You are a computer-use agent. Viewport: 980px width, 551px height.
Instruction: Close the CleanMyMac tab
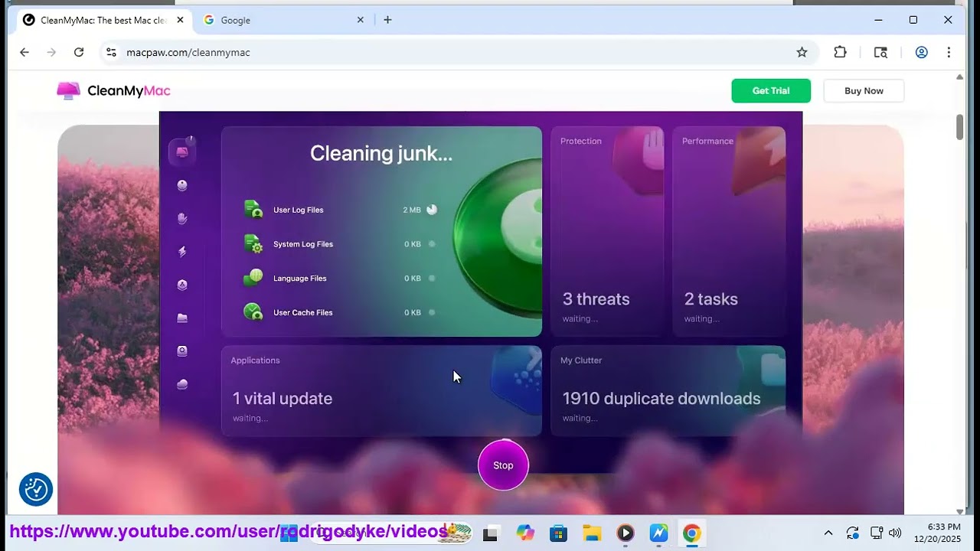181,20
